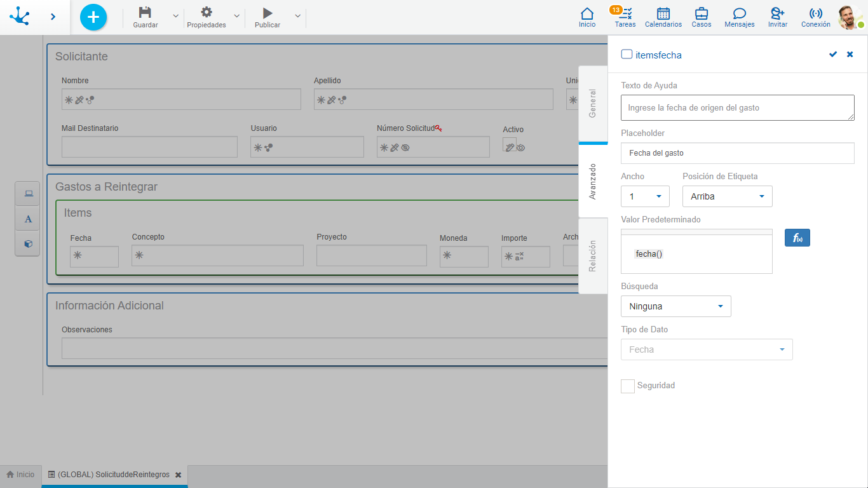Open the Búsqueda dropdown
Image resolution: width=868 pixels, height=488 pixels.
(675, 306)
